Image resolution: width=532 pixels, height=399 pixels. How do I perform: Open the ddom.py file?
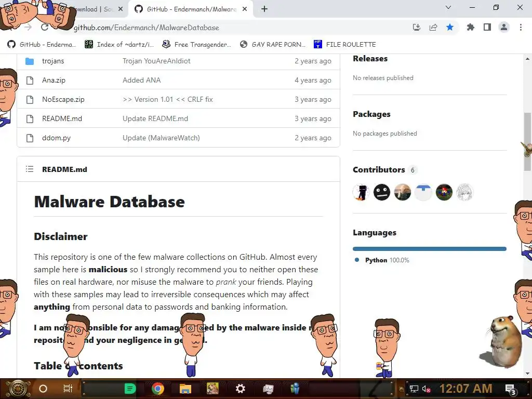(56, 138)
